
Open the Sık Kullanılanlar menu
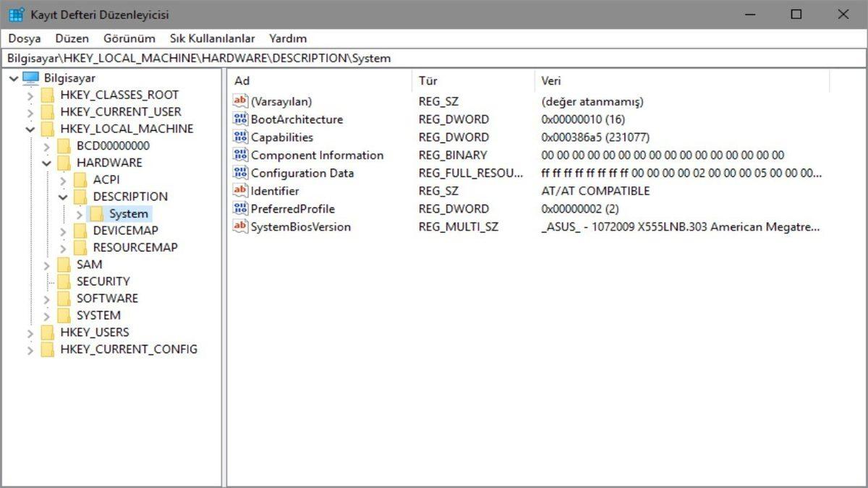214,38
